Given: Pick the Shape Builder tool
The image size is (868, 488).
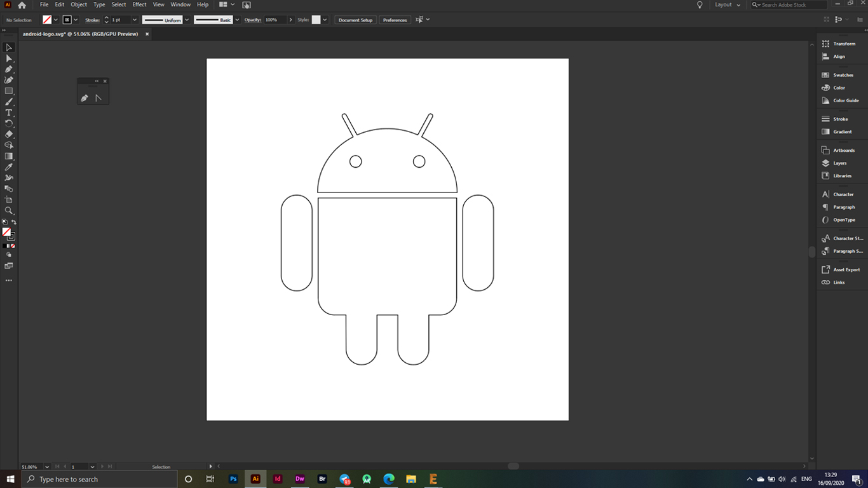Looking at the screenshot, I should click(x=9, y=145).
